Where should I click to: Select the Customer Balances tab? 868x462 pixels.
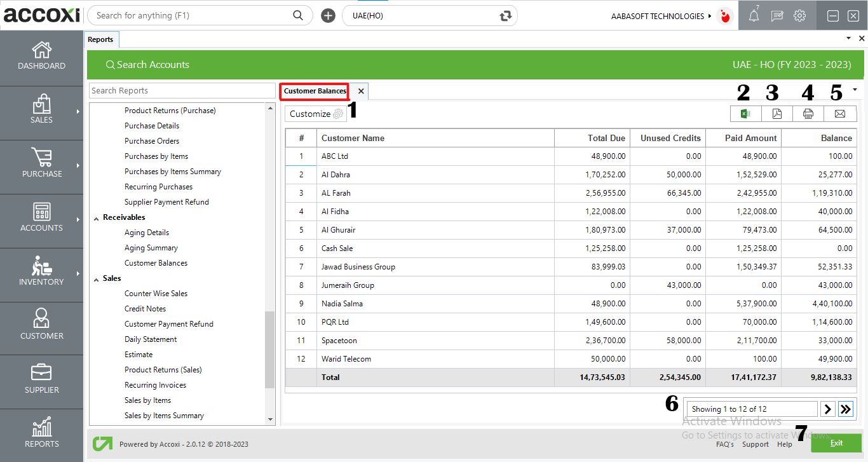point(314,91)
